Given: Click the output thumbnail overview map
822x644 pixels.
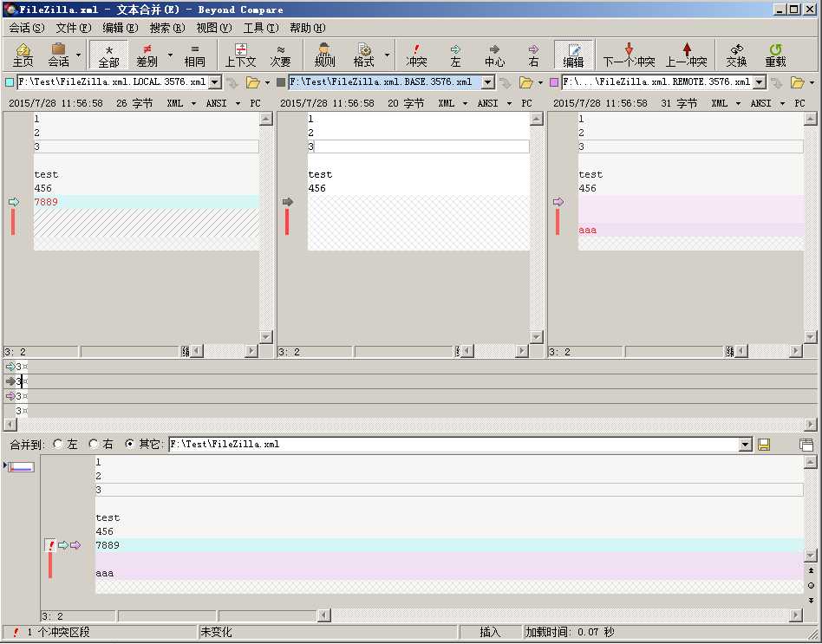Looking at the screenshot, I should coord(21,466).
